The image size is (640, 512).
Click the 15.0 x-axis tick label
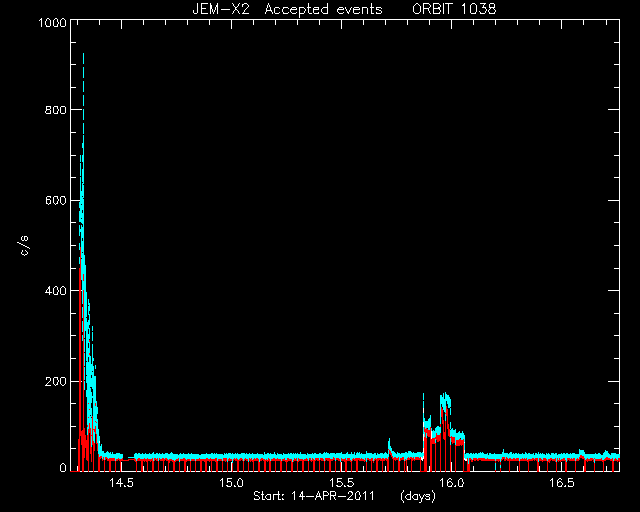tap(231, 483)
